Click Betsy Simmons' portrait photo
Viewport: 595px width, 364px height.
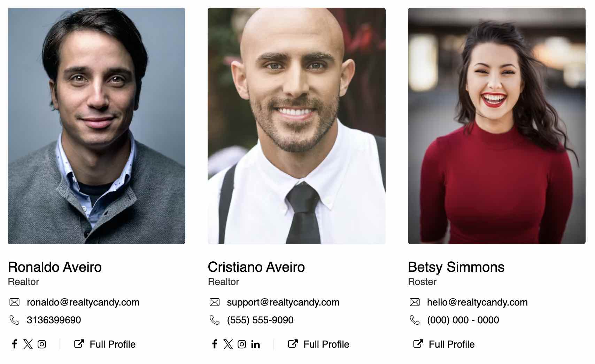(x=497, y=126)
